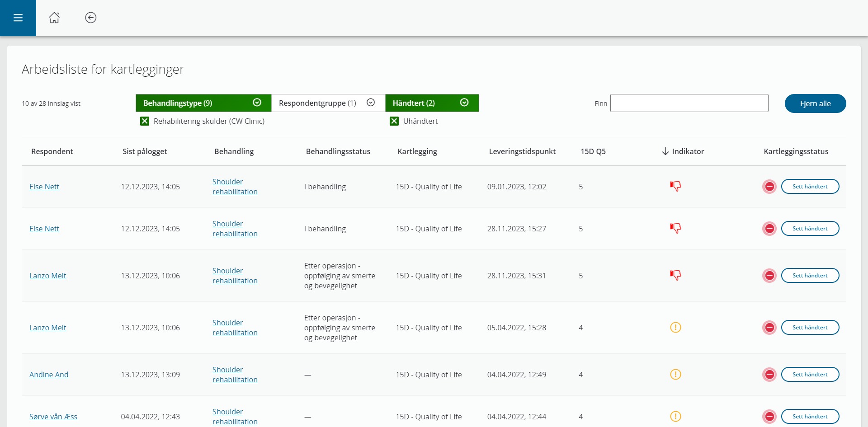This screenshot has height=427, width=868.
Task: Uncheck the Uhåndtert filter chip
Action: coord(394,121)
